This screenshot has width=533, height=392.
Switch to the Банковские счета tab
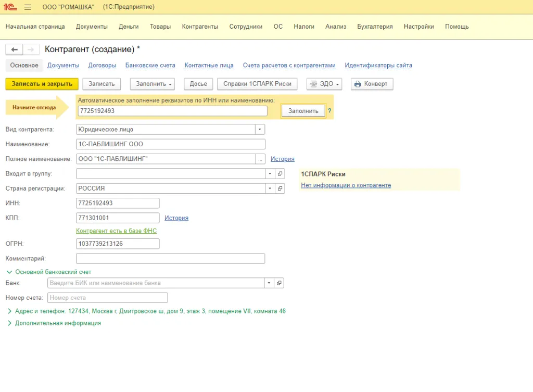coord(150,65)
